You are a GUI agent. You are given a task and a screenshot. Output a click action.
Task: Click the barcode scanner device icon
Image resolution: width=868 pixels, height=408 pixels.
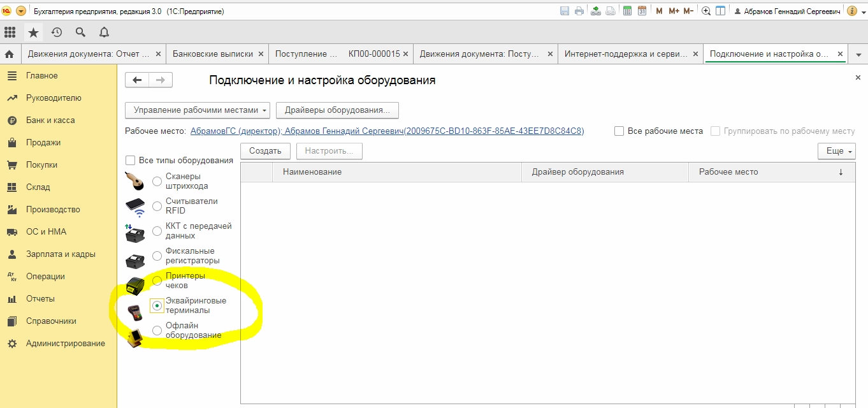coord(135,182)
